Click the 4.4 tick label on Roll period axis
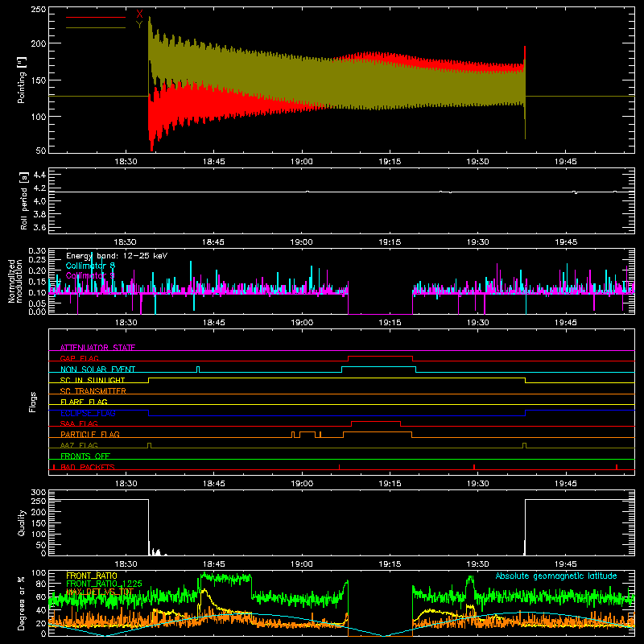 39,175
